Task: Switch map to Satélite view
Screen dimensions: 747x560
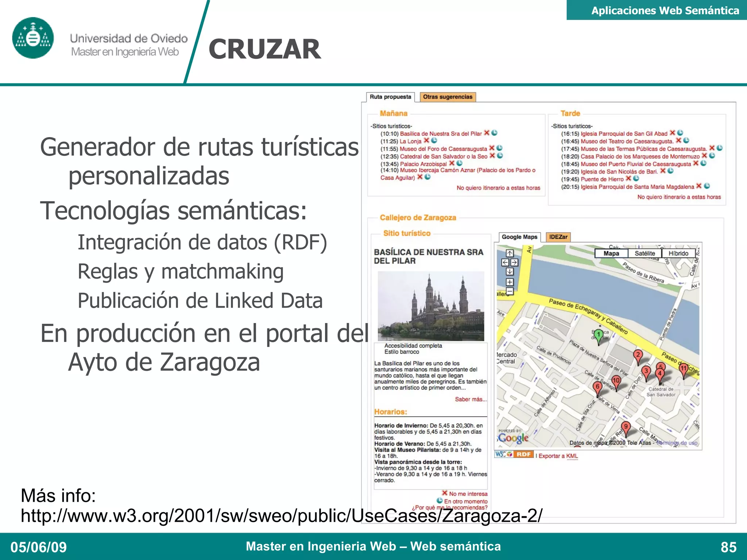Action: (x=645, y=253)
